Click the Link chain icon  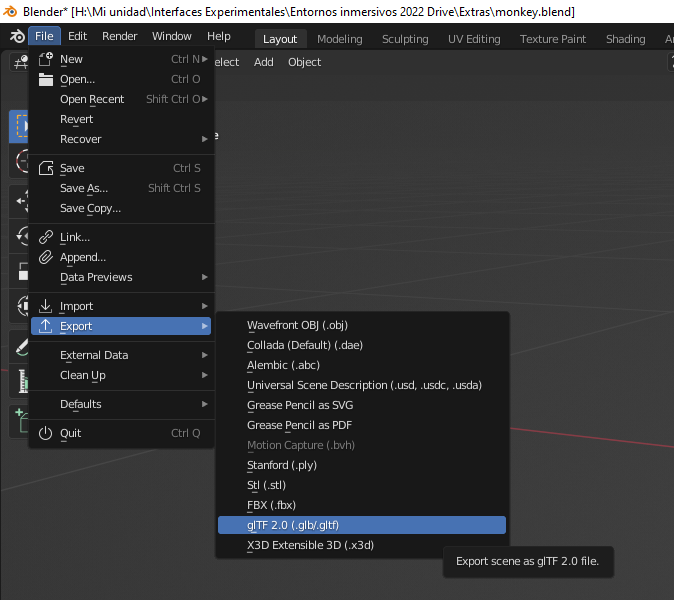click(x=46, y=237)
